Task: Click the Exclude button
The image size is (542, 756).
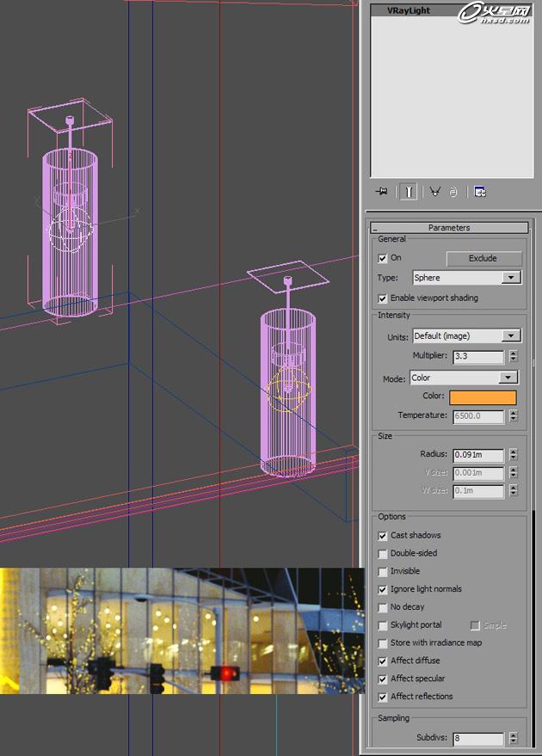Action: coord(483,258)
